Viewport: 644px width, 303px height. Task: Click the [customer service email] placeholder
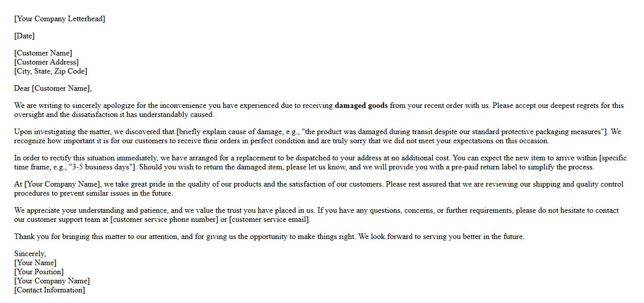(x=270, y=220)
